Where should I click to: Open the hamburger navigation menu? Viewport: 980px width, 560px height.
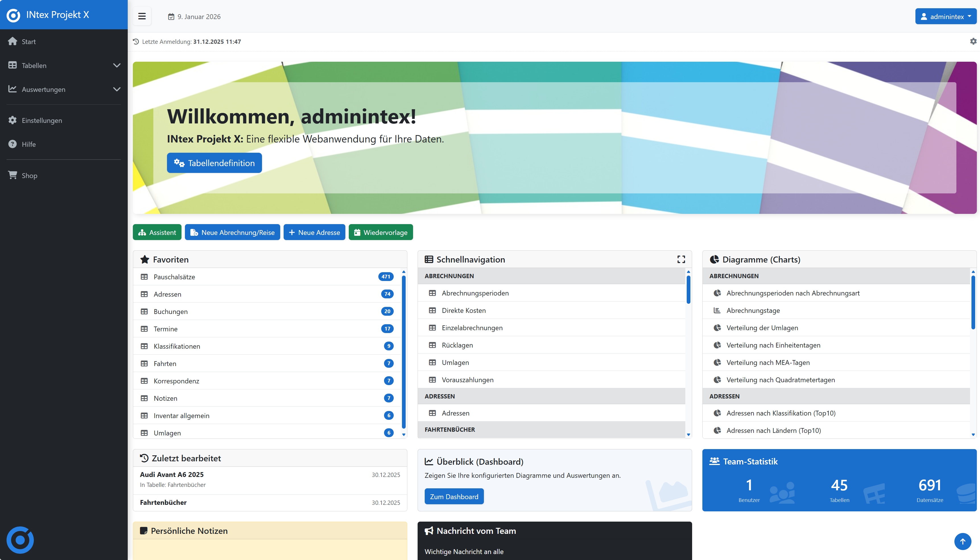(142, 16)
